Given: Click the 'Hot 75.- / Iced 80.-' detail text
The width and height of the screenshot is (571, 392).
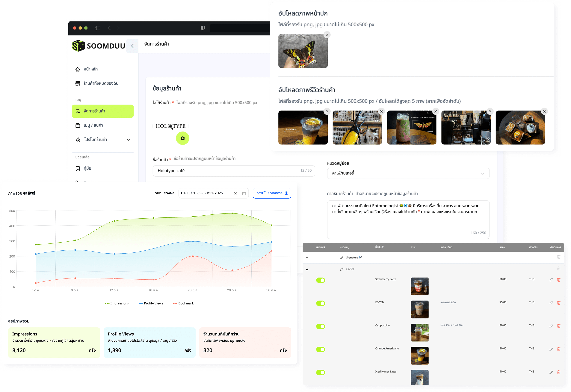Looking at the screenshot, I should (452, 326).
